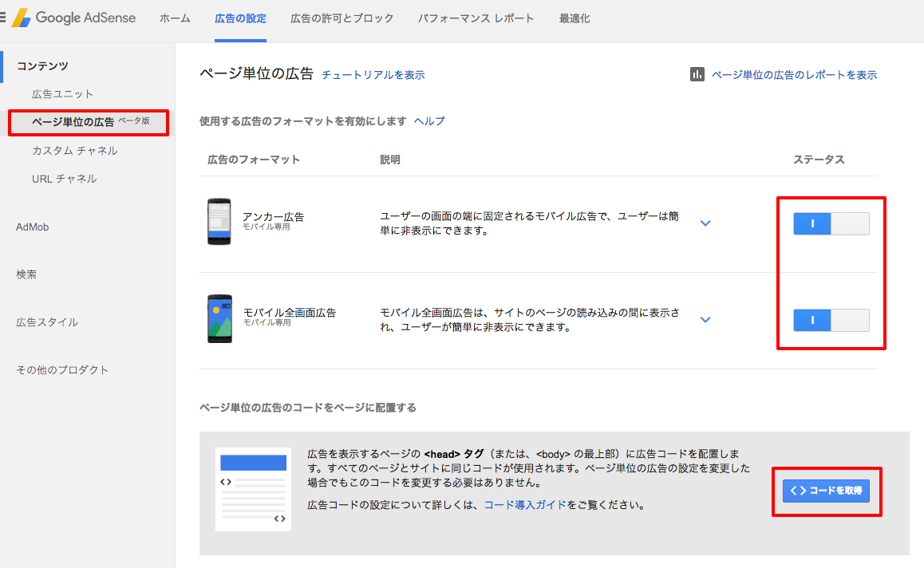This screenshot has height=568, width=924.
Task: Click the ヘルプ link
Action: (429, 120)
